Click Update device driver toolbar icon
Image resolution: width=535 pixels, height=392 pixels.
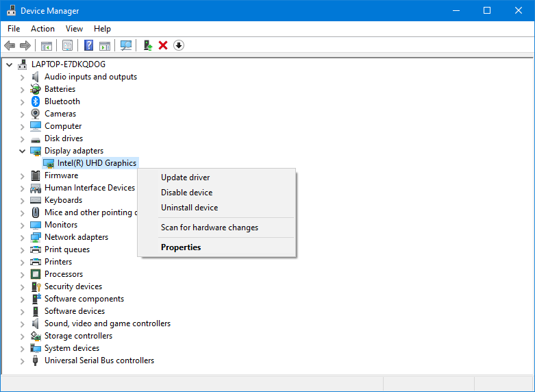(148, 45)
